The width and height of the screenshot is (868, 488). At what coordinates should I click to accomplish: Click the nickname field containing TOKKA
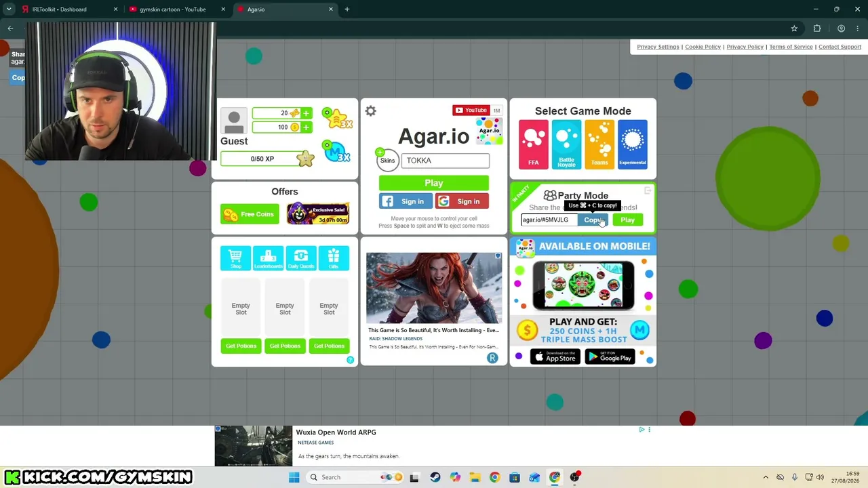[446, 161]
